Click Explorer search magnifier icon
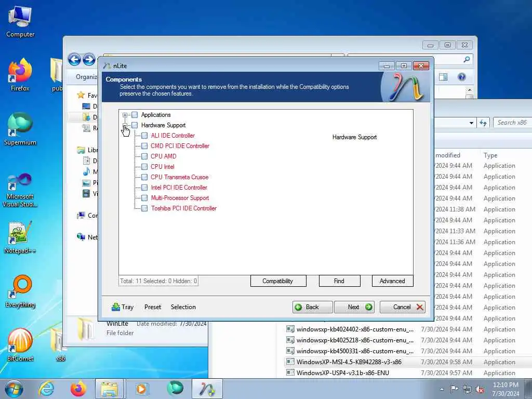The image size is (532, 399). click(467, 59)
